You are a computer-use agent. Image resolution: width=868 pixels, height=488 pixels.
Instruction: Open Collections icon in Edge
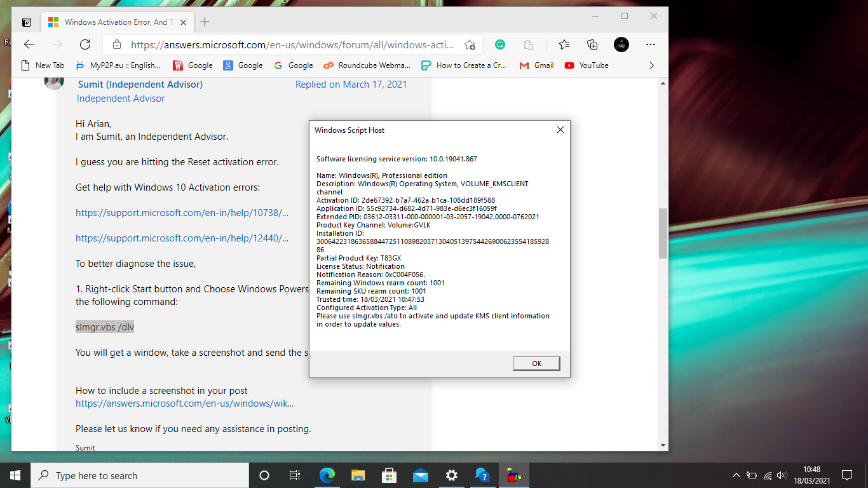[592, 44]
